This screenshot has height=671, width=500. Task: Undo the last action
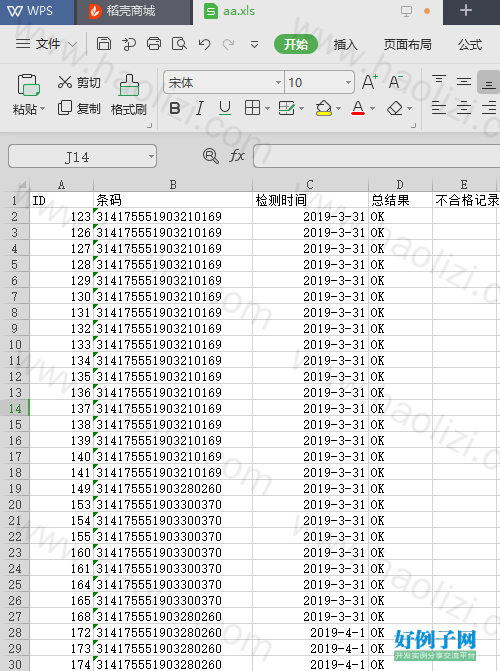pyautogui.click(x=204, y=44)
